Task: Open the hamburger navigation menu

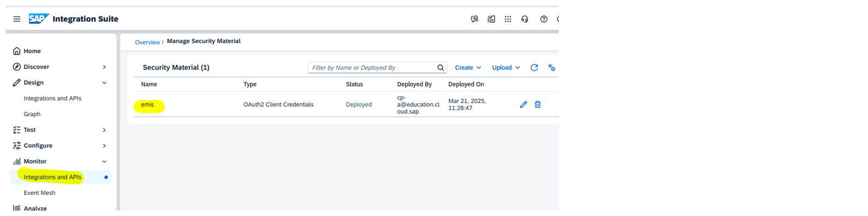Action: click(x=17, y=19)
